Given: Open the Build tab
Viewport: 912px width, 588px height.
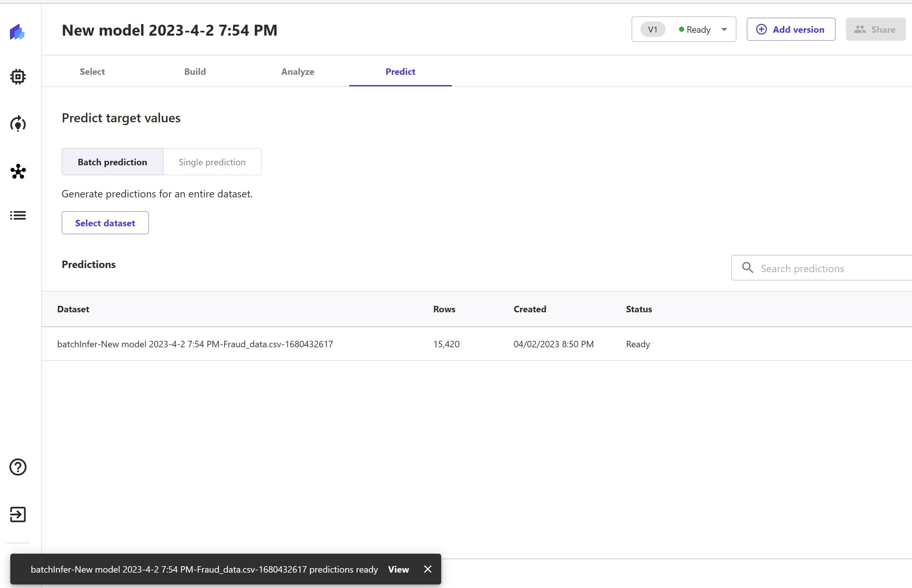Looking at the screenshot, I should coord(195,71).
